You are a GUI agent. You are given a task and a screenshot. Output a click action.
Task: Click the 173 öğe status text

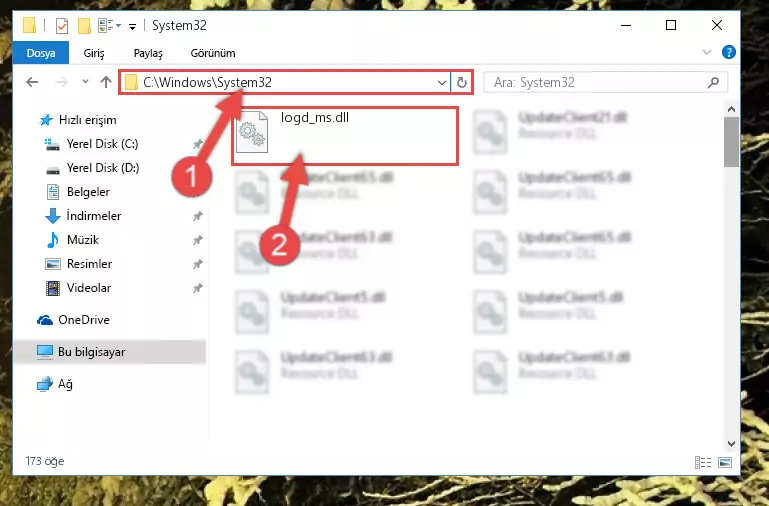point(45,461)
